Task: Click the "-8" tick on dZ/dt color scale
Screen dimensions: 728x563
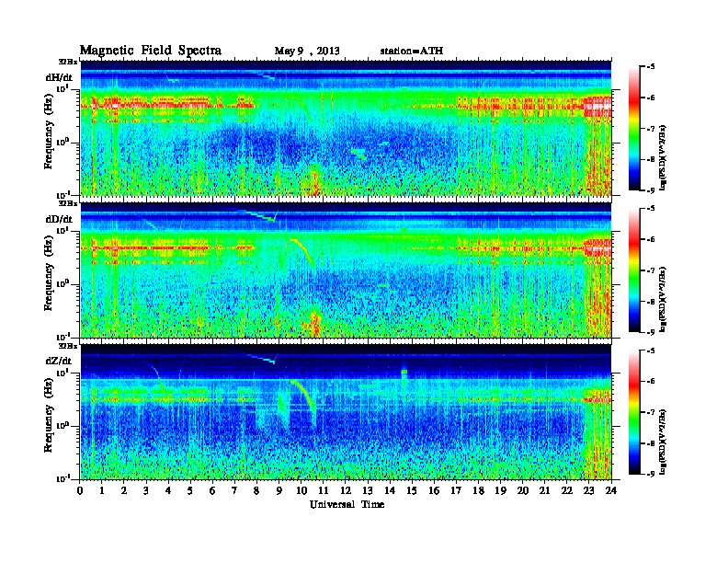Action: click(x=651, y=443)
